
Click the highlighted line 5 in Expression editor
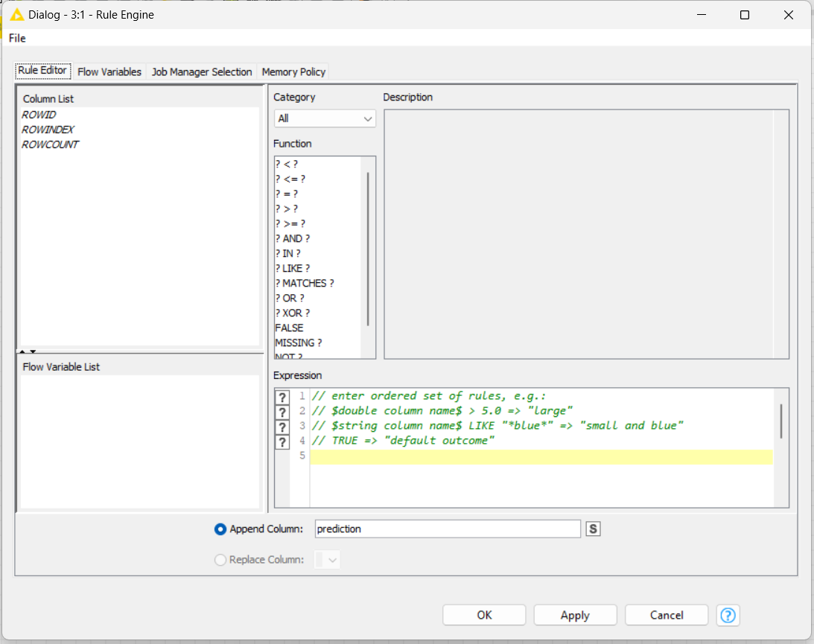tap(541, 456)
